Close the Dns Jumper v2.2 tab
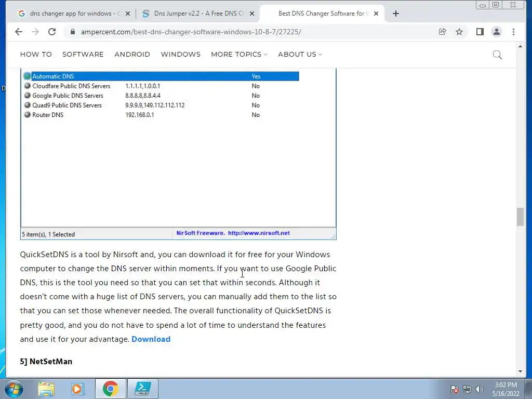532x399 pixels. 252,14
